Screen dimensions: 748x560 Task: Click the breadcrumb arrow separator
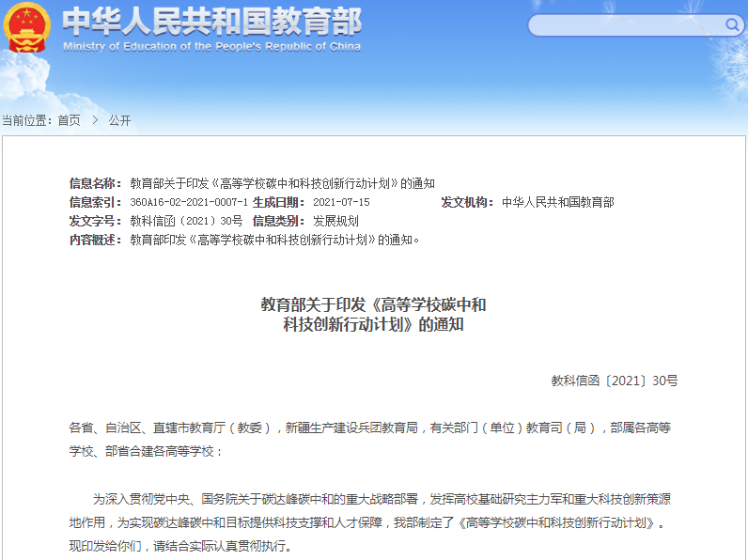pyautogui.click(x=95, y=120)
